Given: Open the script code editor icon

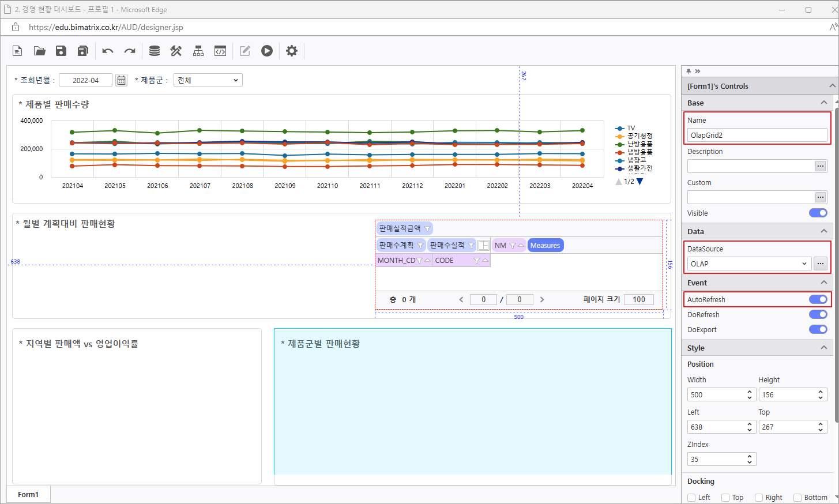Looking at the screenshot, I should point(220,51).
